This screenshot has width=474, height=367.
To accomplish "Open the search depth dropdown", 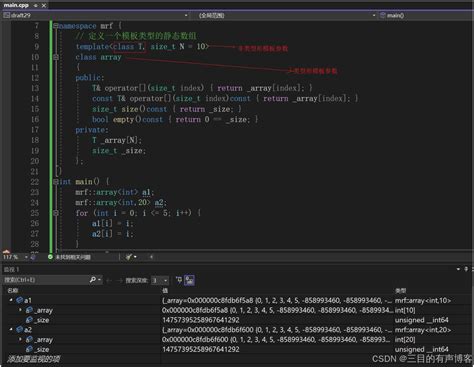I will [x=160, y=280].
